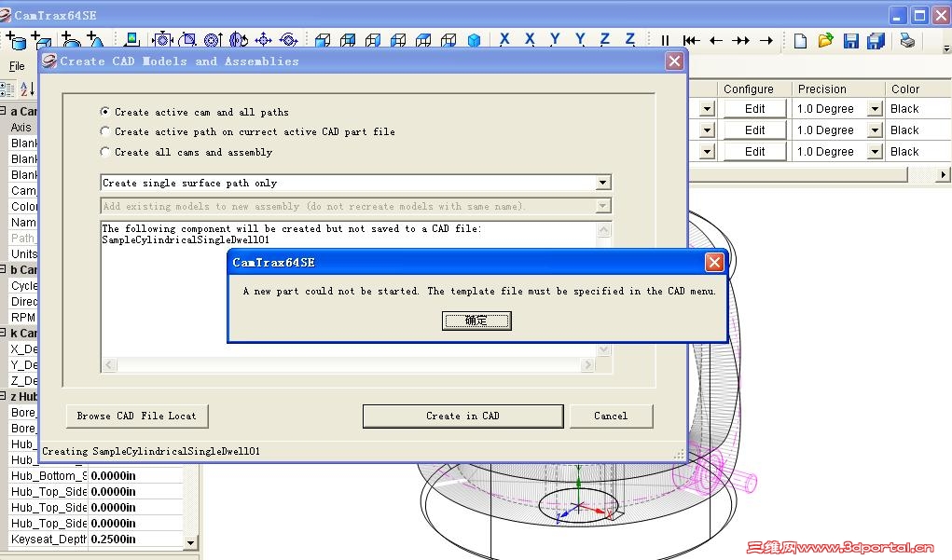The height and width of the screenshot is (560, 952).
Task: Open Precision dropdown in the bottom row
Action: pyautogui.click(x=875, y=152)
